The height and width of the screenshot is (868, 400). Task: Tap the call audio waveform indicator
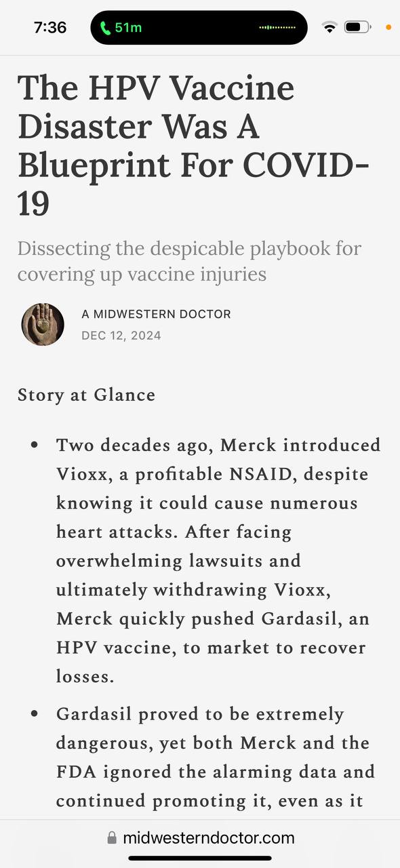point(278,28)
